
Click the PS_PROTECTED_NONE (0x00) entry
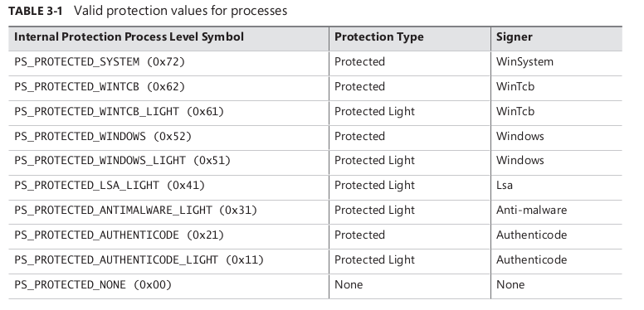[93, 284]
